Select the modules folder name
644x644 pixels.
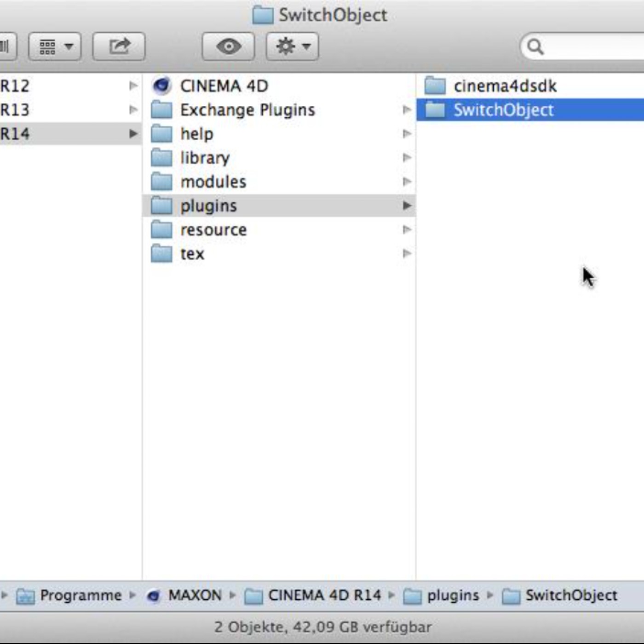click(213, 182)
